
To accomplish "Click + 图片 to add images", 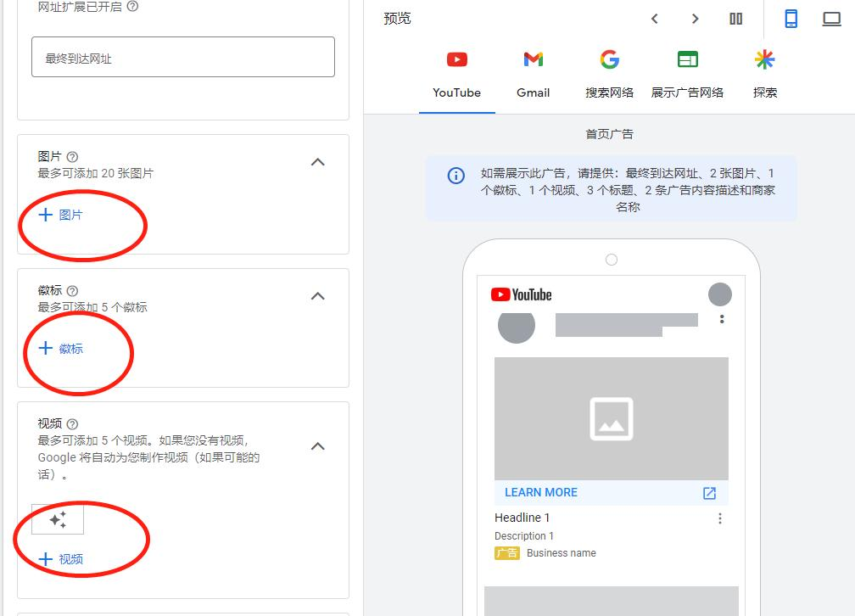I will tap(60, 215).
